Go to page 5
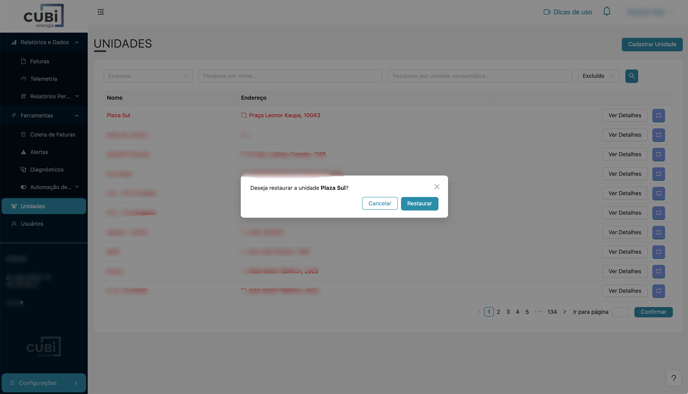Viewport: 688px width, 394px height. [x=527, y=312]
